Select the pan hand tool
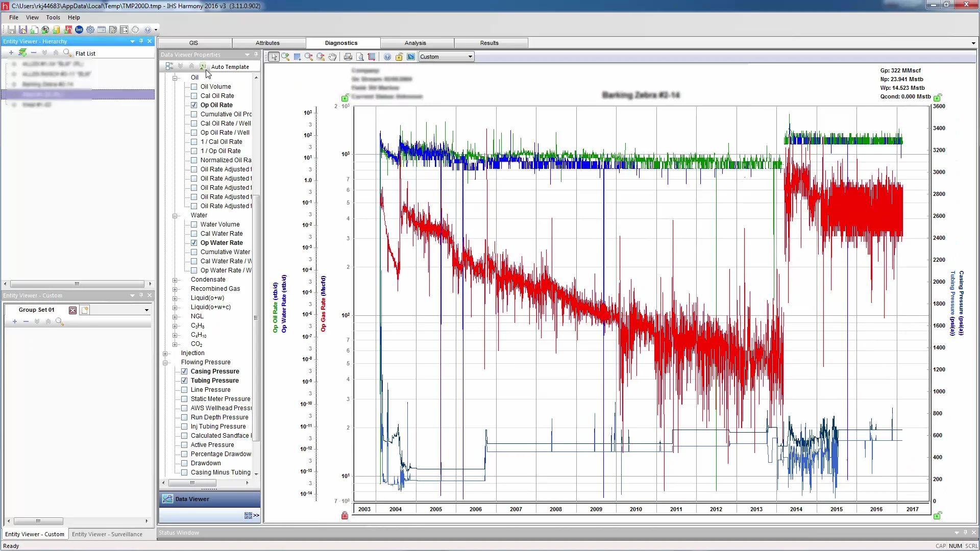The image size is (980, 551). point(332,57)
